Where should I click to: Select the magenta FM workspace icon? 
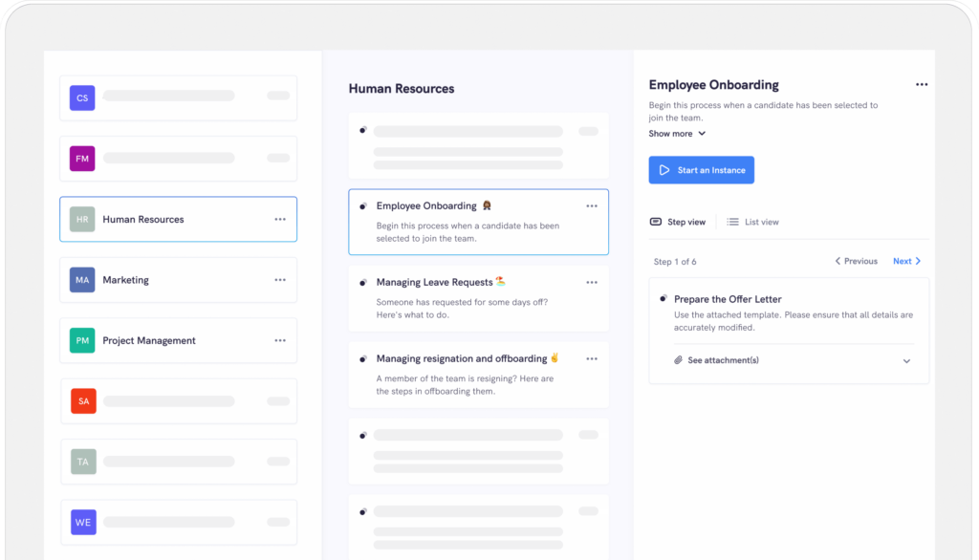pyautogui.click(x=81, y=158)
